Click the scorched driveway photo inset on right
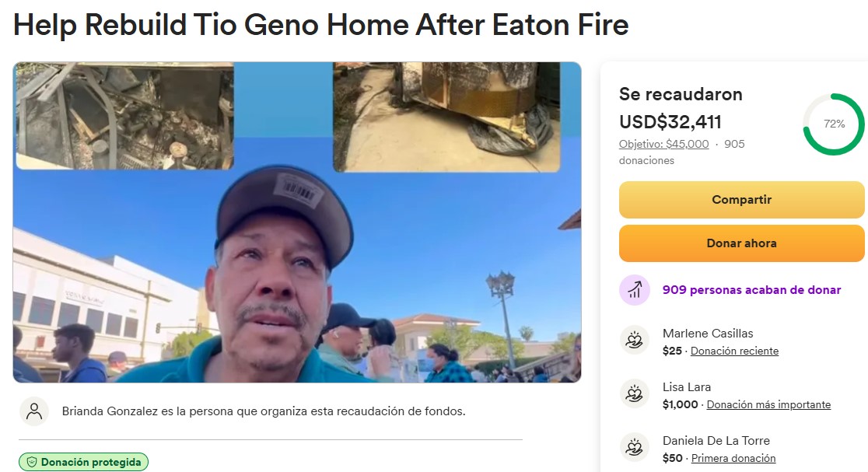868x472 pixels. 446,117
